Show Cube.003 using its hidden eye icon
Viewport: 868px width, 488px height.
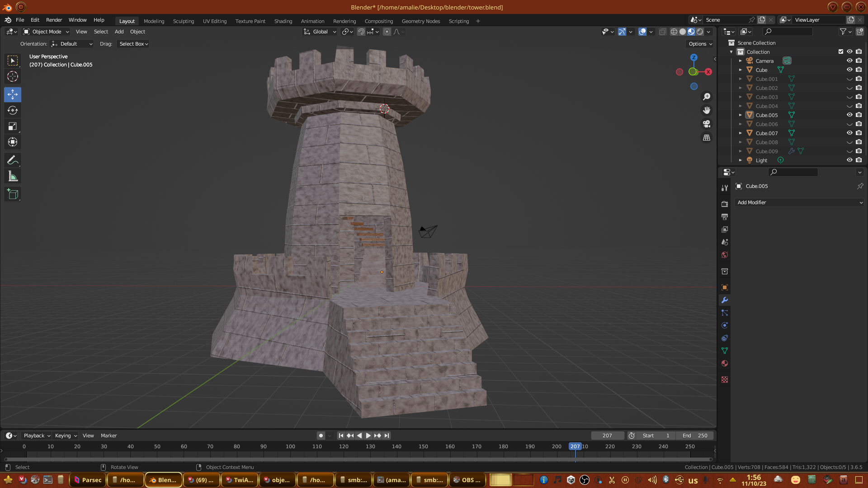point(849,97)
